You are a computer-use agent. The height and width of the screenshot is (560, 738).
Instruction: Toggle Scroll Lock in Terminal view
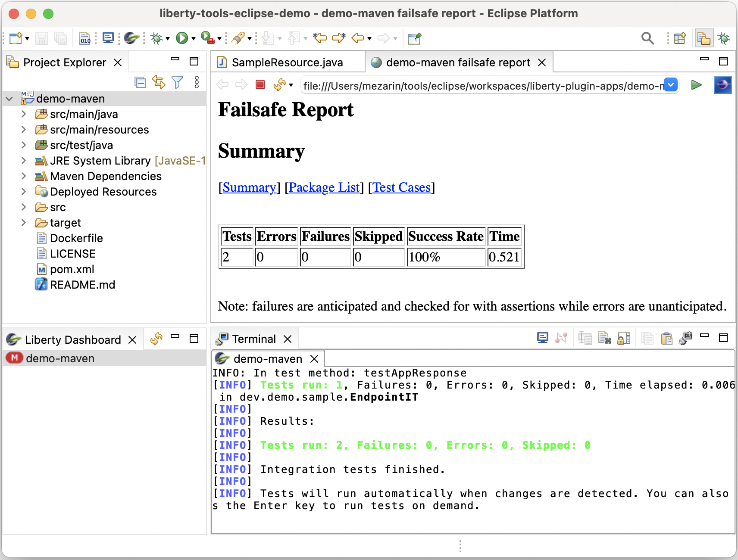[624, 338]
